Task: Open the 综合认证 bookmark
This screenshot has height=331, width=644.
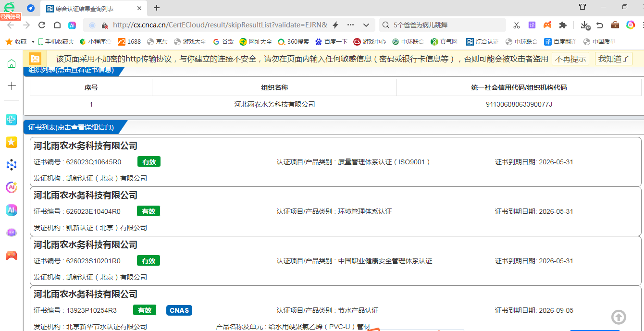Action: pyautogui.click(x=482, y=42)
